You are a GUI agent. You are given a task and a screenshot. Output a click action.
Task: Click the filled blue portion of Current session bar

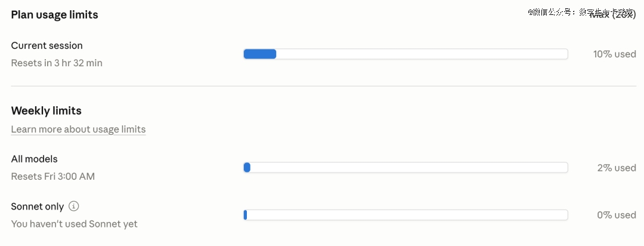[260, 54]
